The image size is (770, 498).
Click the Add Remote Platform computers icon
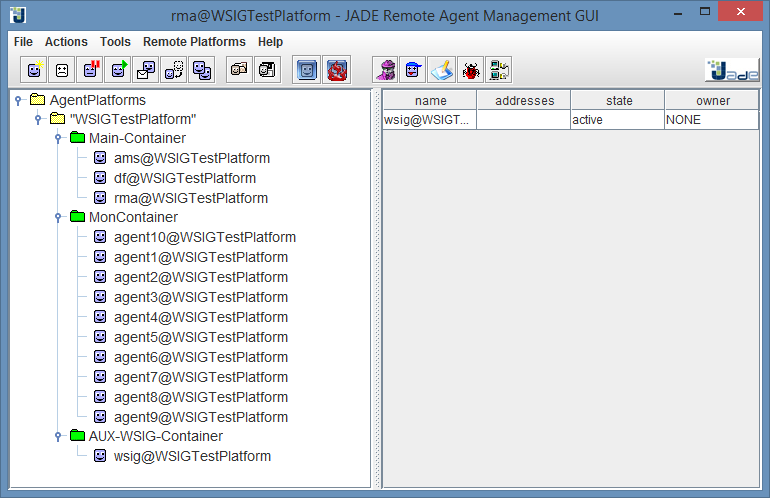498,70
